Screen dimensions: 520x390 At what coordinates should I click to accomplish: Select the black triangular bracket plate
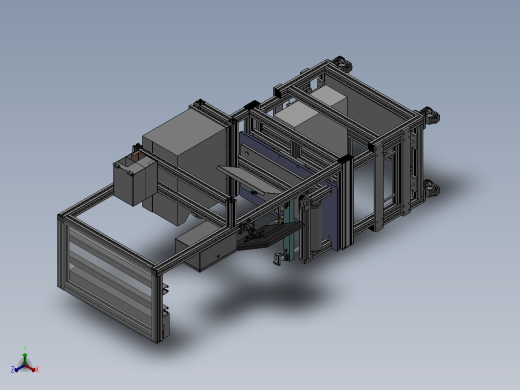pos(267,236)
